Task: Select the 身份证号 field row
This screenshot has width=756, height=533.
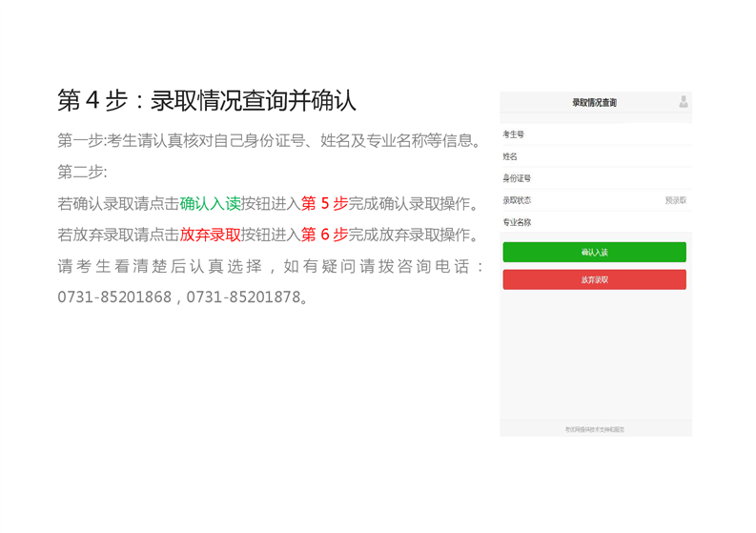Action: (595, 178)
